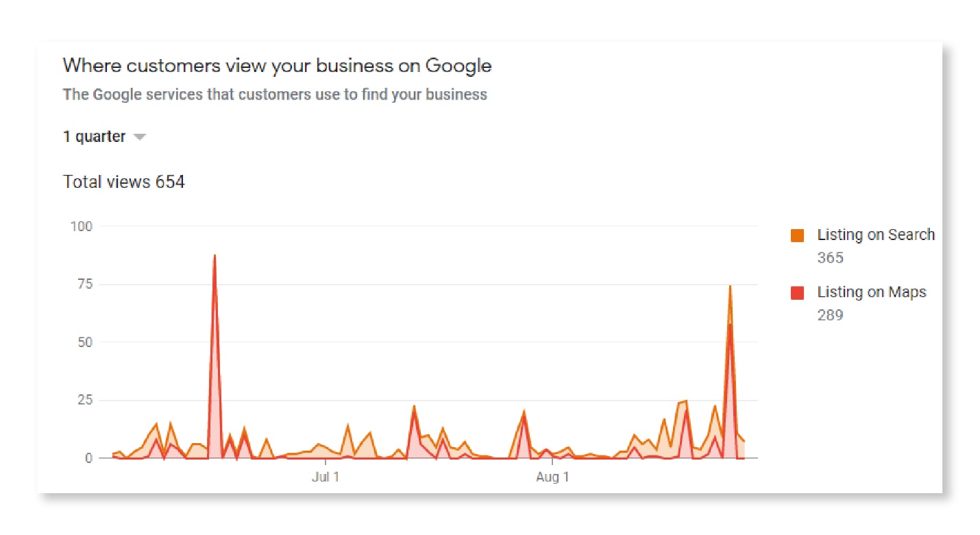This screenshot has width=980, height=535.
Task: Click the Listing on Maps count 289
Action: [830, 315]
